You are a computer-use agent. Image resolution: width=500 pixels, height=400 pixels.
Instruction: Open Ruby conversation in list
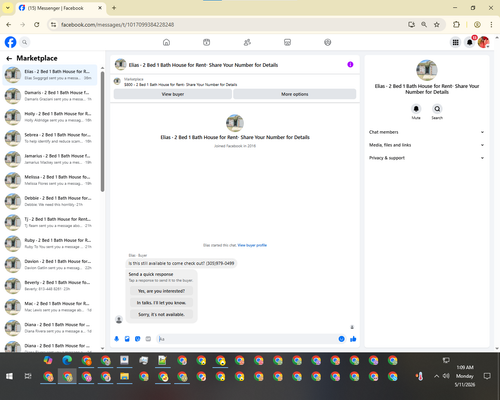coord(50,243)
